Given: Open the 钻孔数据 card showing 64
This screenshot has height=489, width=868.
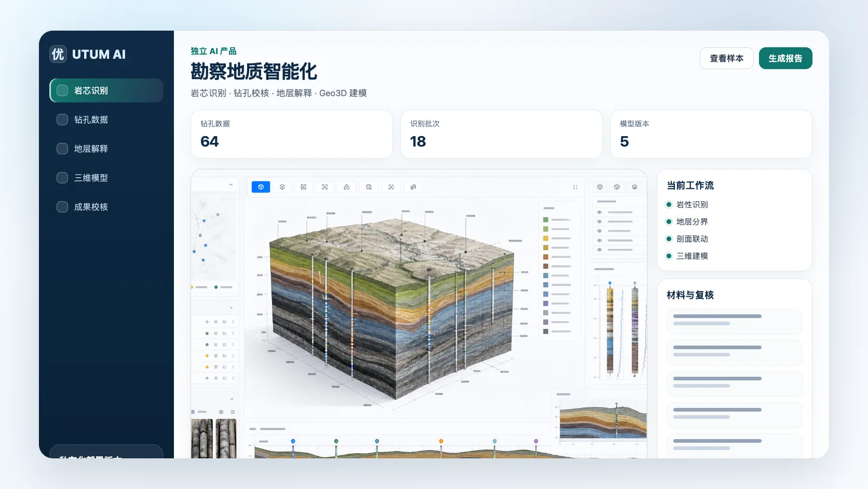Looking at the screenshot, I should pyautogui.click(x=292, y=134).
